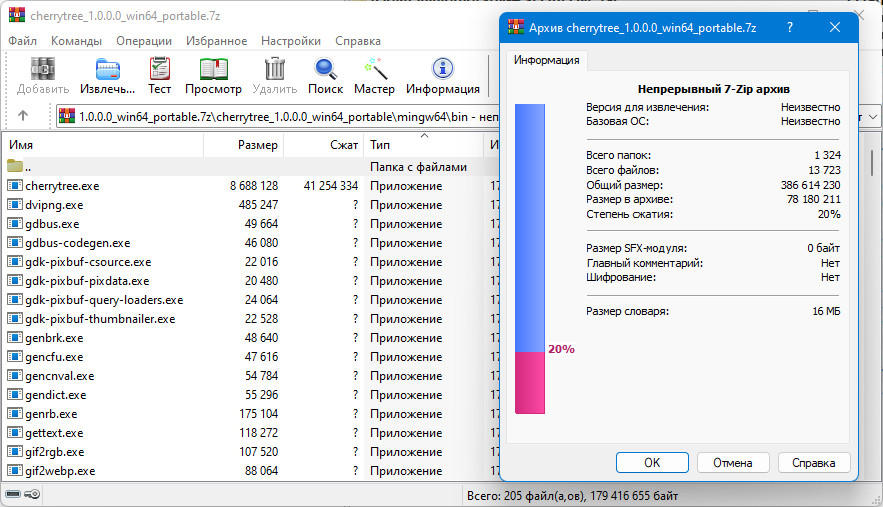Viewport: 883px width, 507px height.
Task: Select the gettext.exe file name
Action: pos(54,433)
